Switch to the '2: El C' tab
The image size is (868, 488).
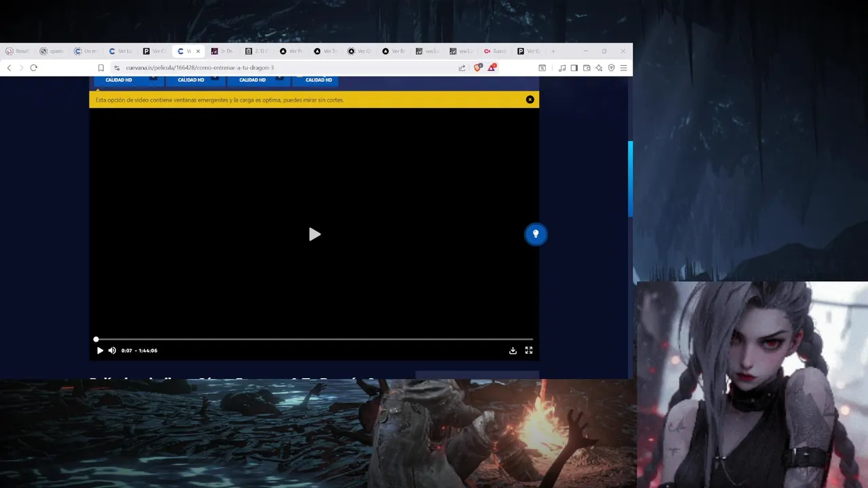tap(257, 51)
